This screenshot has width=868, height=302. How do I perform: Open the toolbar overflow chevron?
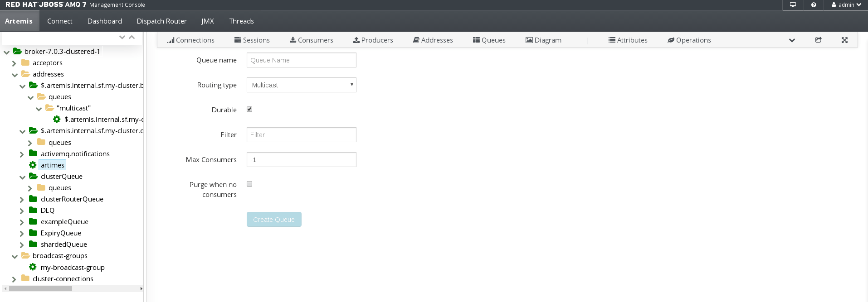(x=792, y=40)
